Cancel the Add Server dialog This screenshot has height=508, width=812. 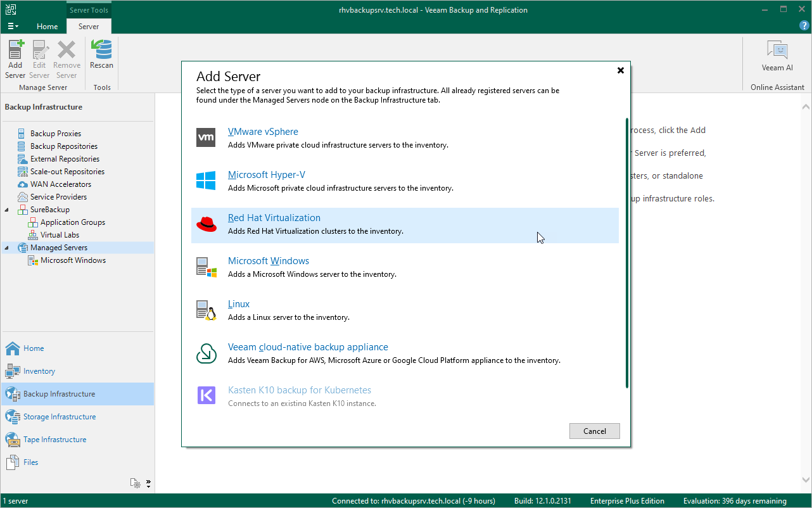[595, 431]
